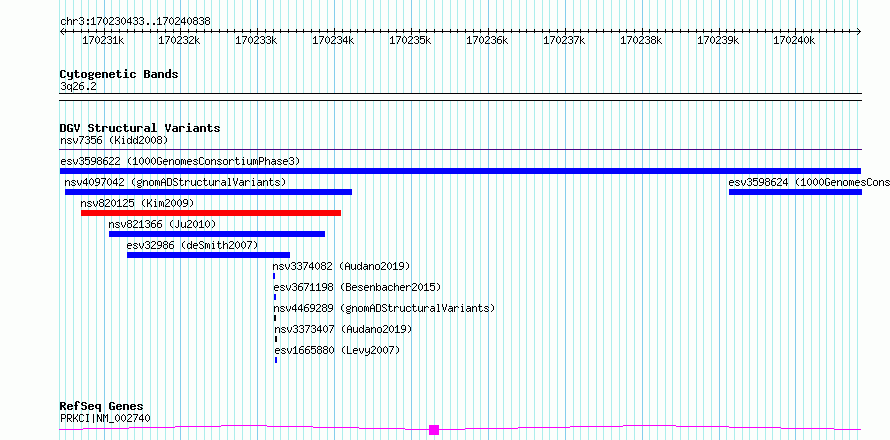Viewport: 890px width, 440px height.
Task: Click the chr3:170230433..170240838 coordinates text
Action: (x=135, y=22)
